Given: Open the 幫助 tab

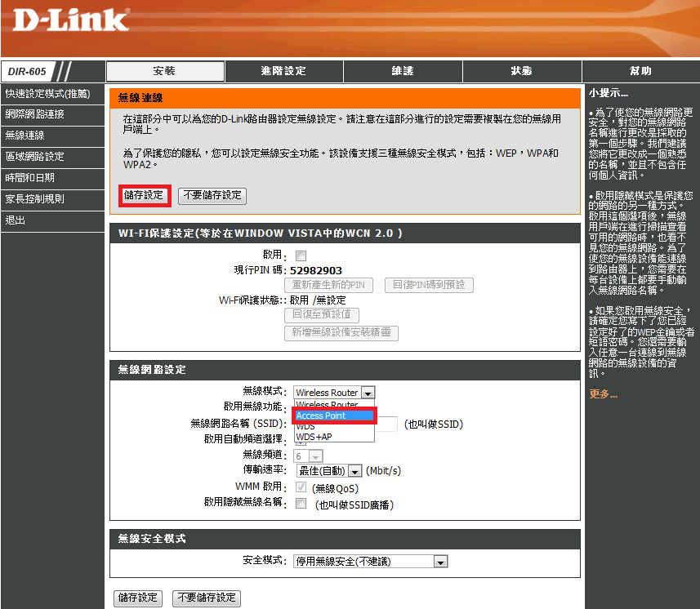Looking at the screenshot, I should coord(641,71).
